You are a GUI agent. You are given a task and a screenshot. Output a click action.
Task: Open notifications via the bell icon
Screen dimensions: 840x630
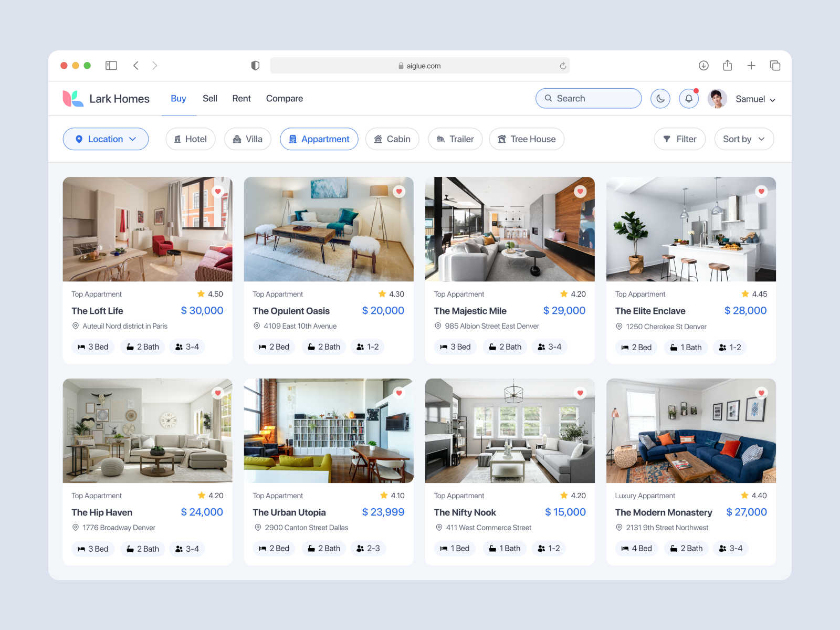coord(689,98)
